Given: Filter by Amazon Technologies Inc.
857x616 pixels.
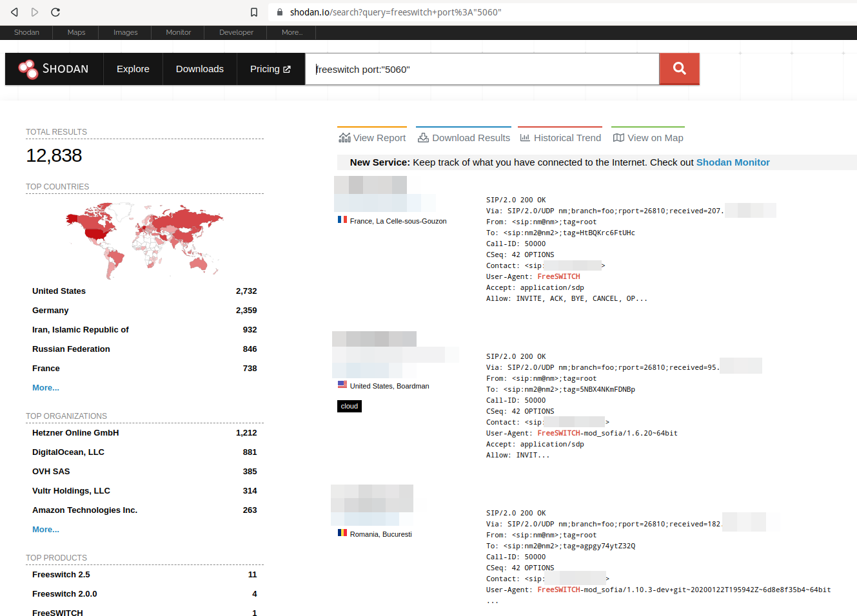Looking at the screenshot, I should [84, 510].
